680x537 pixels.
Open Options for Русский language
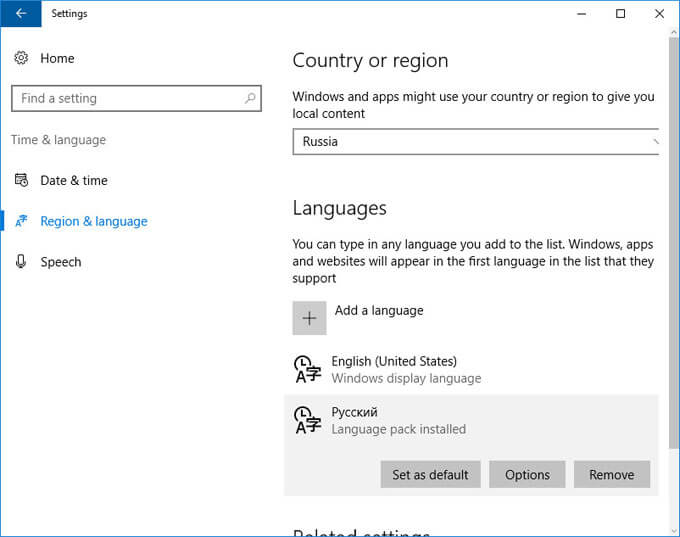pos(527,475)
